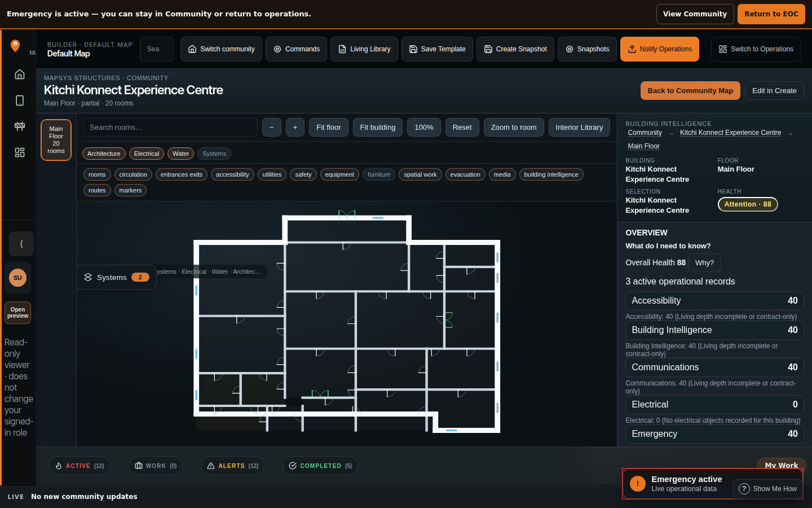
Task: Open the barrier icon in sidebar
Action: (x=20, y=126)
